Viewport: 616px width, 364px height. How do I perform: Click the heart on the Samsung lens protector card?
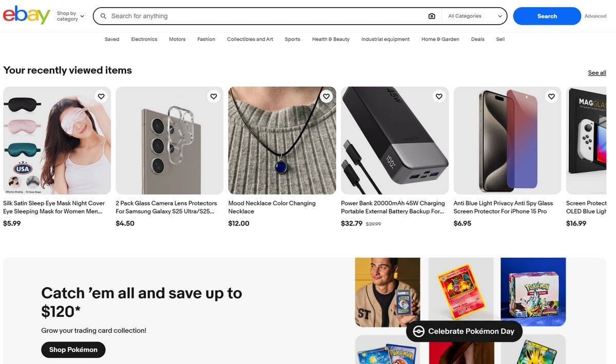tap(214, 96)
